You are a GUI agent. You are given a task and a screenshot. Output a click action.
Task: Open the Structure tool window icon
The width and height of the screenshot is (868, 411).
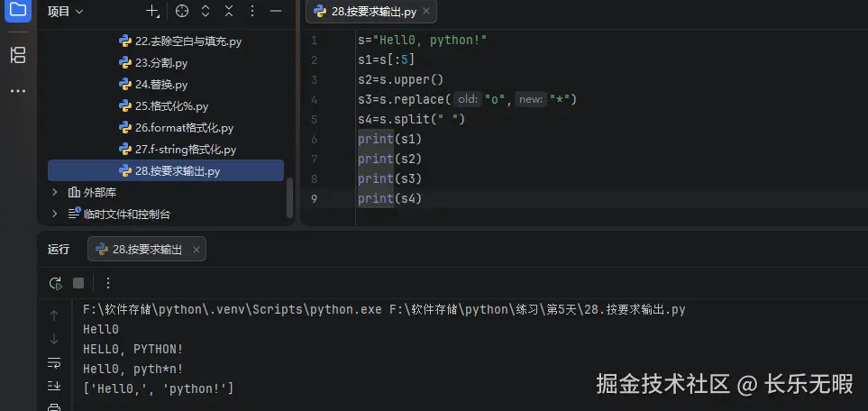pos(18,55)
